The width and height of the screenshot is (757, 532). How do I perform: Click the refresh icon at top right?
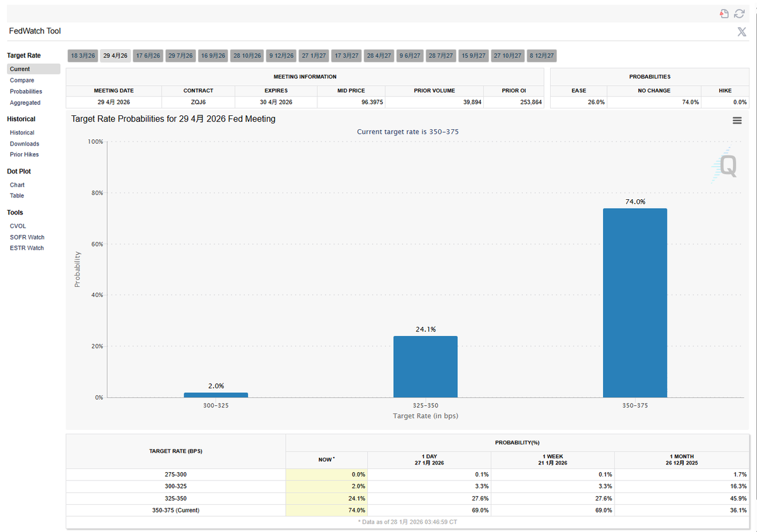coord(739,14)
